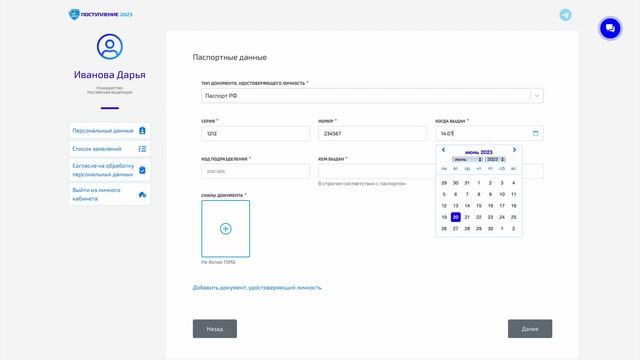
Task: Select day 9 in the calendar
Action: click(x=490, y=194)
